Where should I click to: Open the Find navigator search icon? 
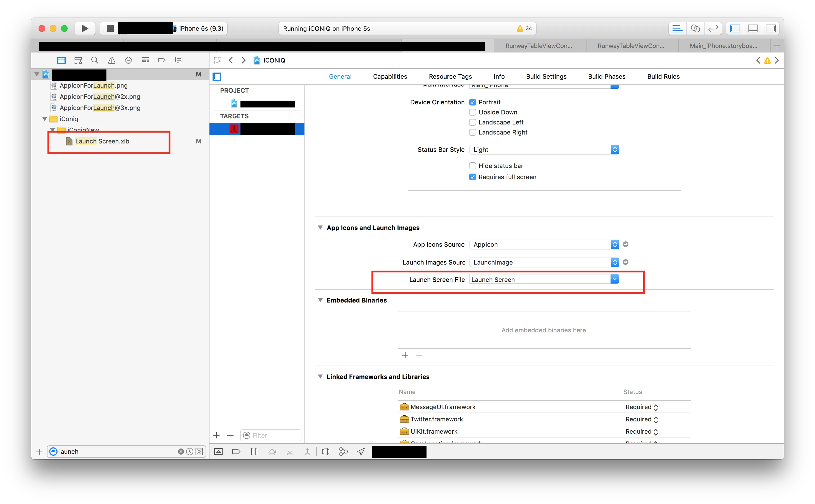click(x=95, y=60)
